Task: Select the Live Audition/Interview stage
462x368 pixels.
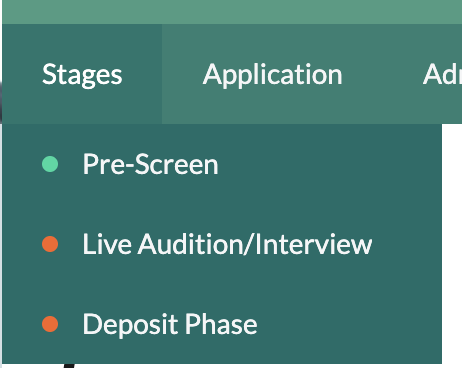Action: [x=222, y=244]
